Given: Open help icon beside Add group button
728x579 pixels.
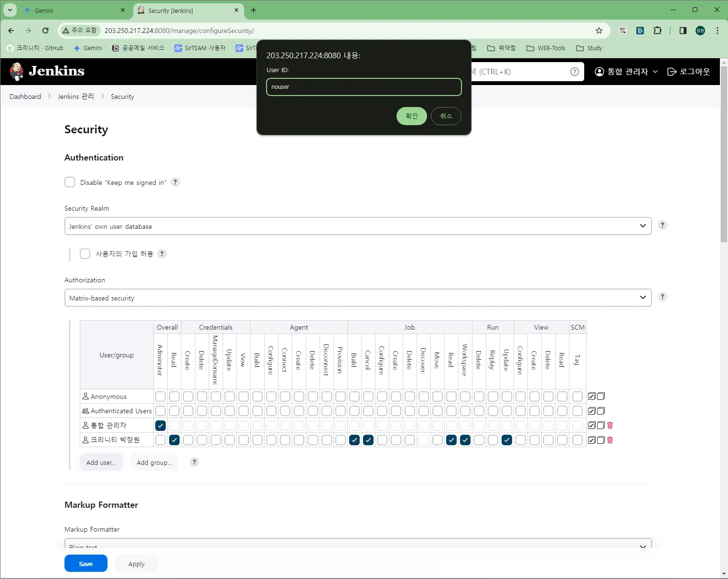Looking at the screenshot, I should (194, 462).
